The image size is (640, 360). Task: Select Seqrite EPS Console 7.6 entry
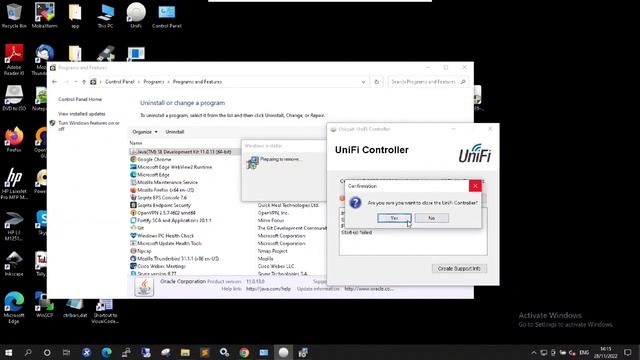162,198
